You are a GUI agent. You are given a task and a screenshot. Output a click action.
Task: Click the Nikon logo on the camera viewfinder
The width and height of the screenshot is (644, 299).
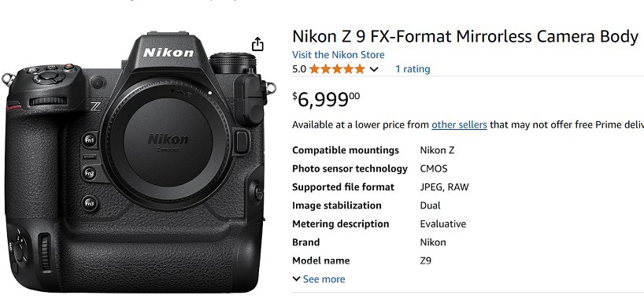coord(168,53)
